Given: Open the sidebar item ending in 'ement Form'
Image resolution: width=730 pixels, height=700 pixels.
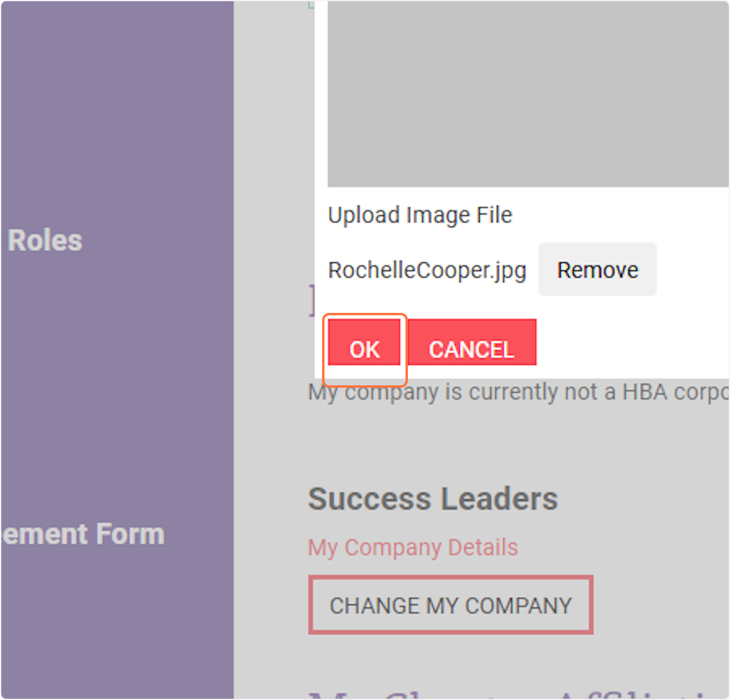Looking at the screenshot, I should 83,534.
